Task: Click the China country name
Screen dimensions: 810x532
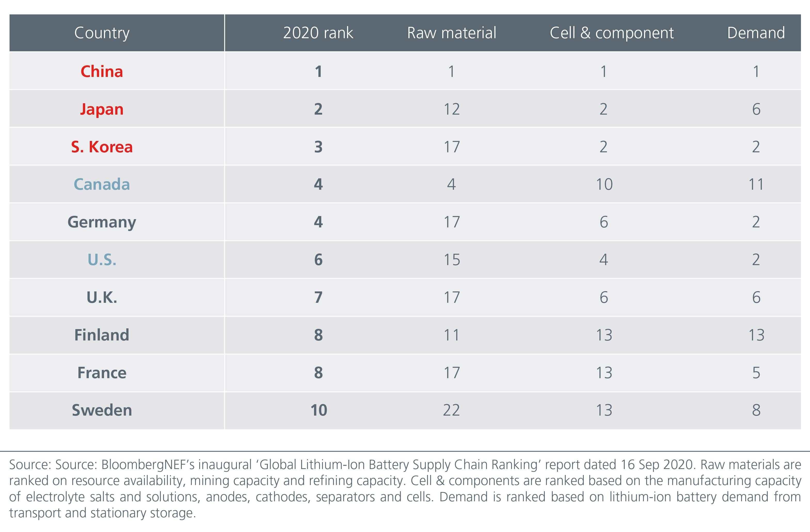Action: 102,72
